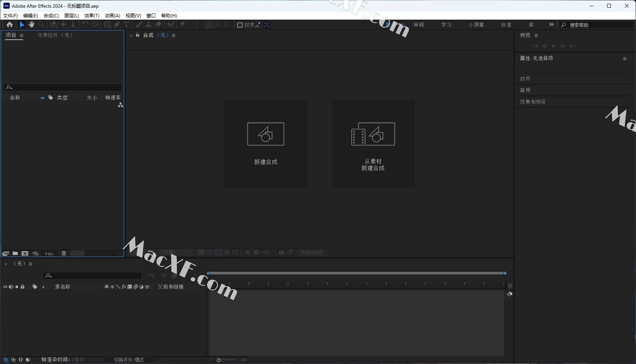Viewport: 636px width, 364px height.
Task: Open the 属性 panel menu
Action: (625, 59)
